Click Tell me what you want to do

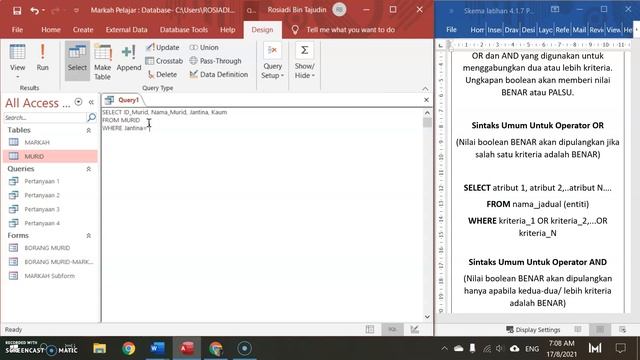coord(350,30)
